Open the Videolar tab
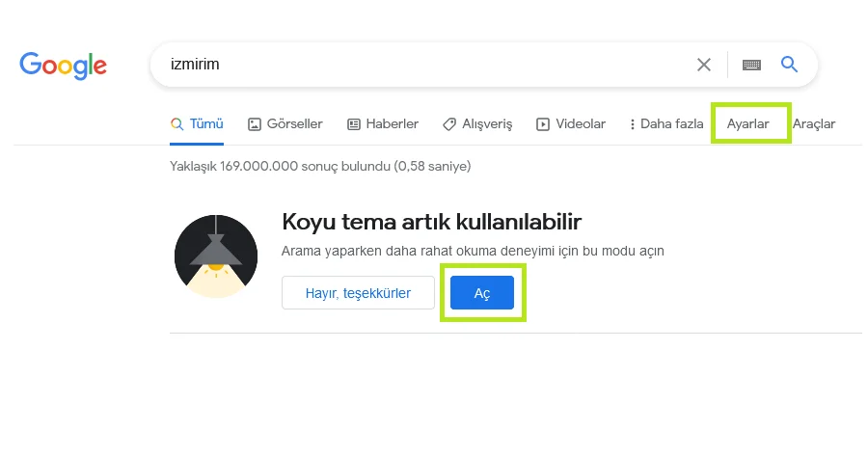The height and width of the screenshot is (457, 868). click(x=571, y=124)
